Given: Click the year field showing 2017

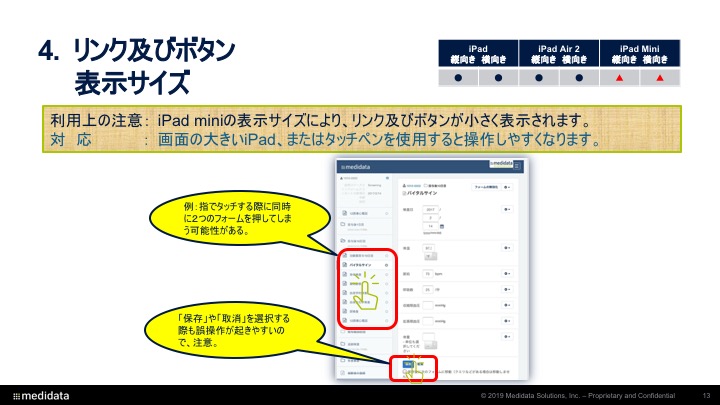Looking at the screenshot, I should coord(430,209).
